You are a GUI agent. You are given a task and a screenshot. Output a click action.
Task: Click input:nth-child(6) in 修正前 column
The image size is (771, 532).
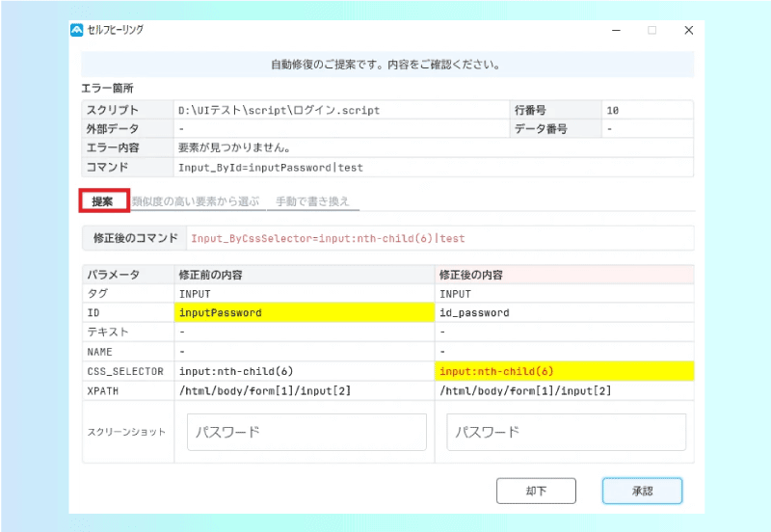click(x=305, y=371)
